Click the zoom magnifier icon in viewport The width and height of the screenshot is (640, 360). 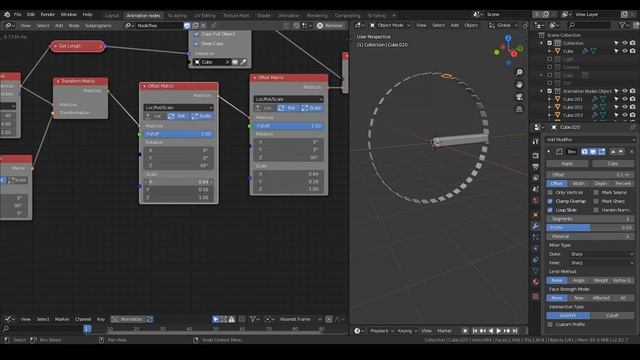click(519, 72)
